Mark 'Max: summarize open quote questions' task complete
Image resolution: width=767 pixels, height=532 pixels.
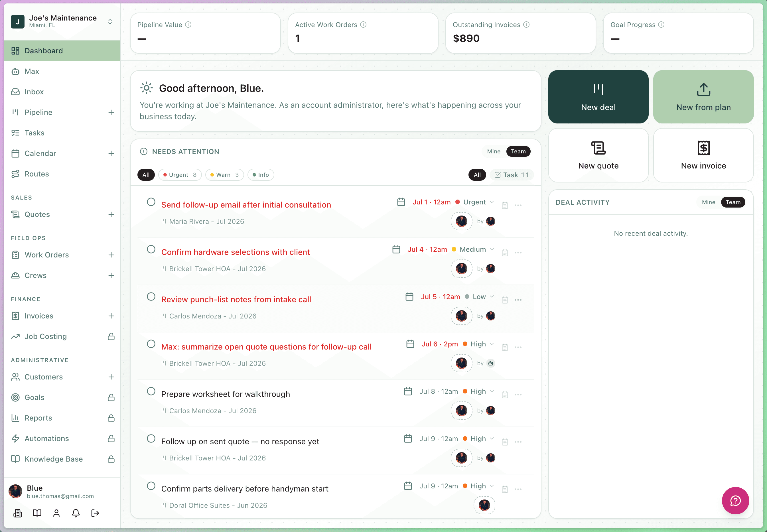coord(151,344)
